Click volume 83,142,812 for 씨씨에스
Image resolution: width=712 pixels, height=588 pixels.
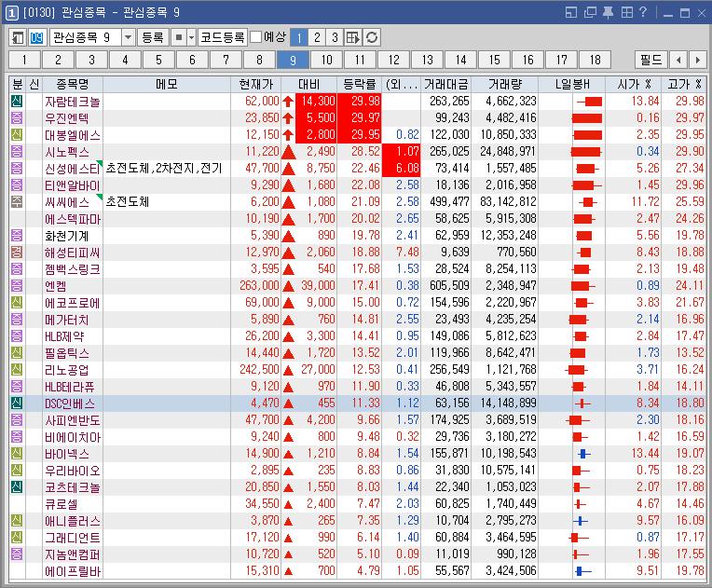pos(508,201)
